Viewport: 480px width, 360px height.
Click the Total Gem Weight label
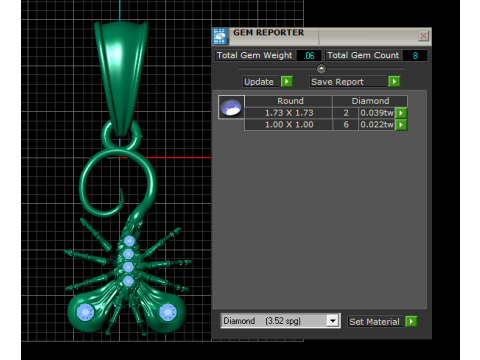click(x=254, y=55)
